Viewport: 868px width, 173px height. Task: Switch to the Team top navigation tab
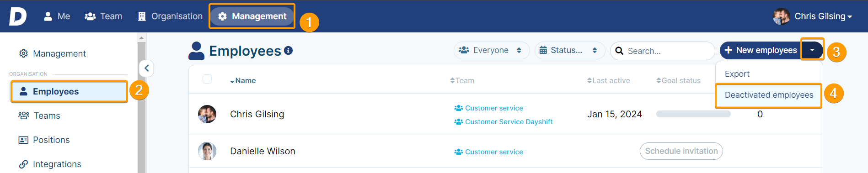click(x=103, y=16)
